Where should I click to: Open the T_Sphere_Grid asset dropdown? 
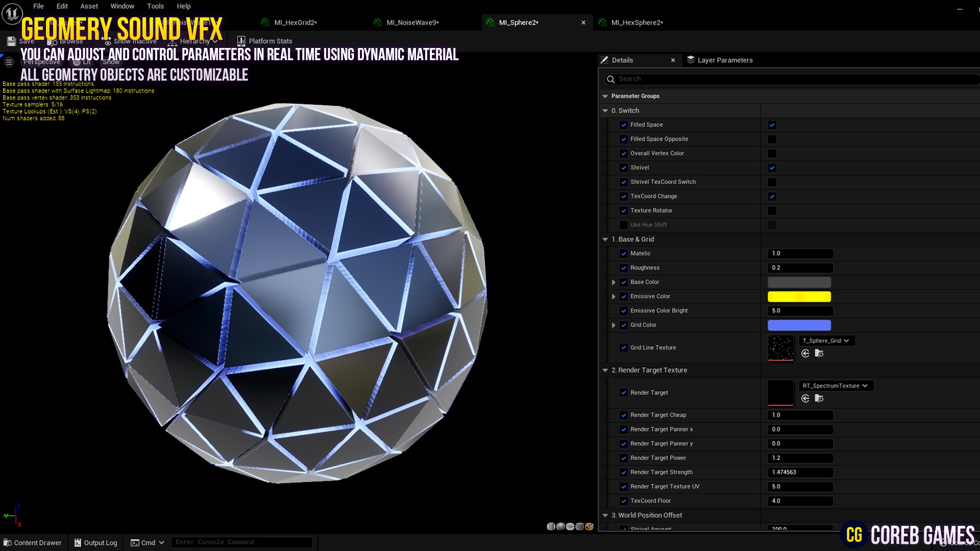[826, 340]
